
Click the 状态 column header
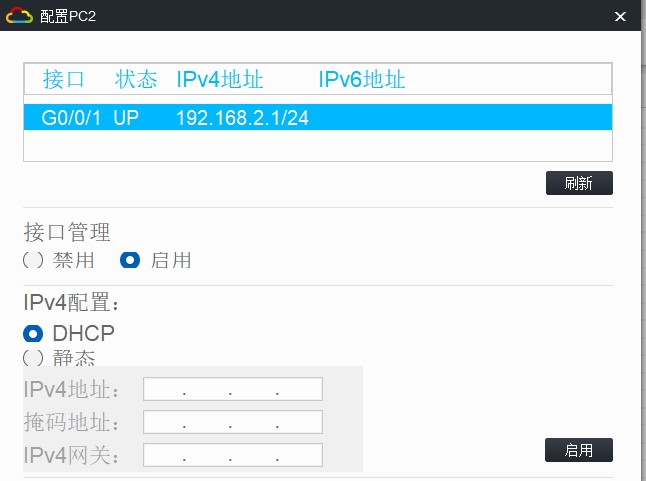tap(136, 79)
